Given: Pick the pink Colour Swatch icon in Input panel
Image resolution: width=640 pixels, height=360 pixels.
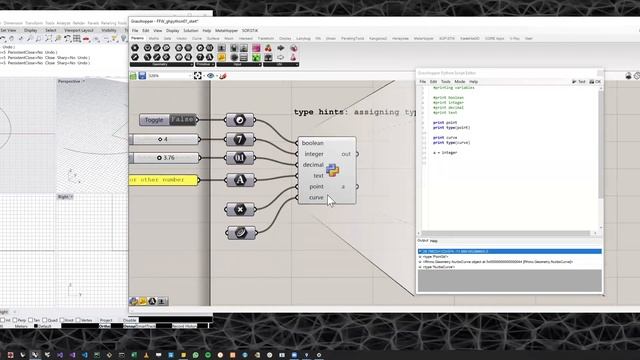Looking at the screenshot, I should pyautogui.click(x=256, y=48).
